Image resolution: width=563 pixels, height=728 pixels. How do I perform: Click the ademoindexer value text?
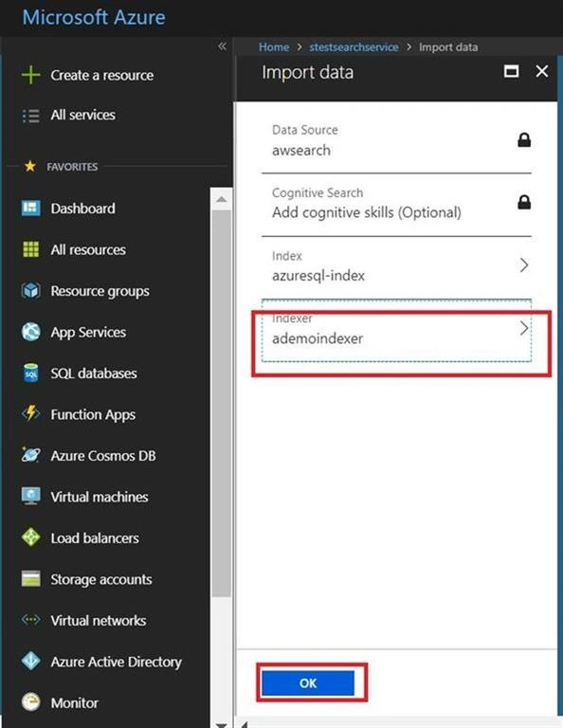(318, 338)
